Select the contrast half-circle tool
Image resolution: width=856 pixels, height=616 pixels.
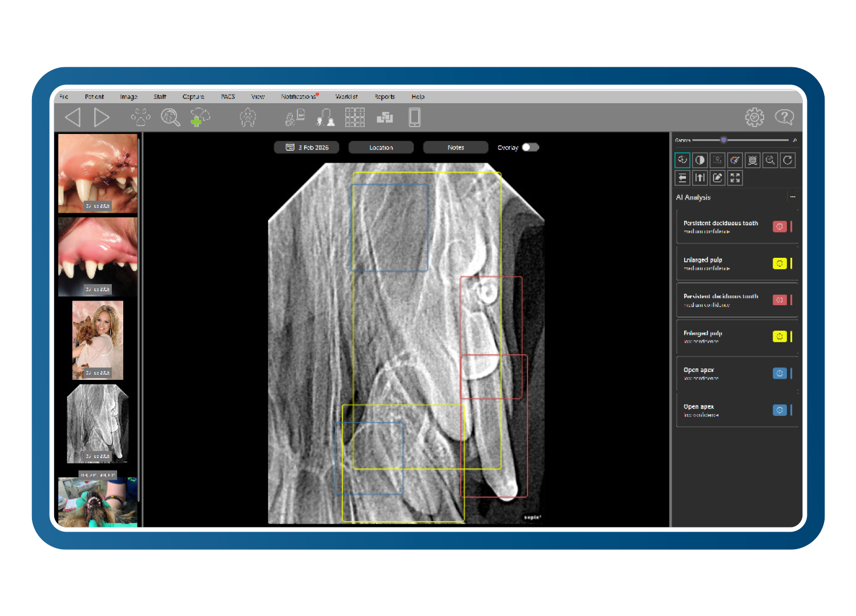point(700,160)
